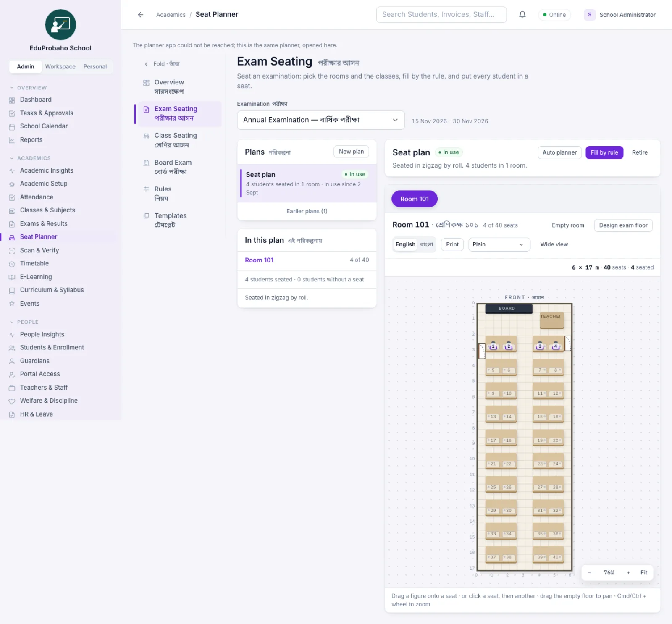Image resolution: width=672 pixels, height=624 pixels.
Task: Click the back arrow in the header
Action: 141,15
